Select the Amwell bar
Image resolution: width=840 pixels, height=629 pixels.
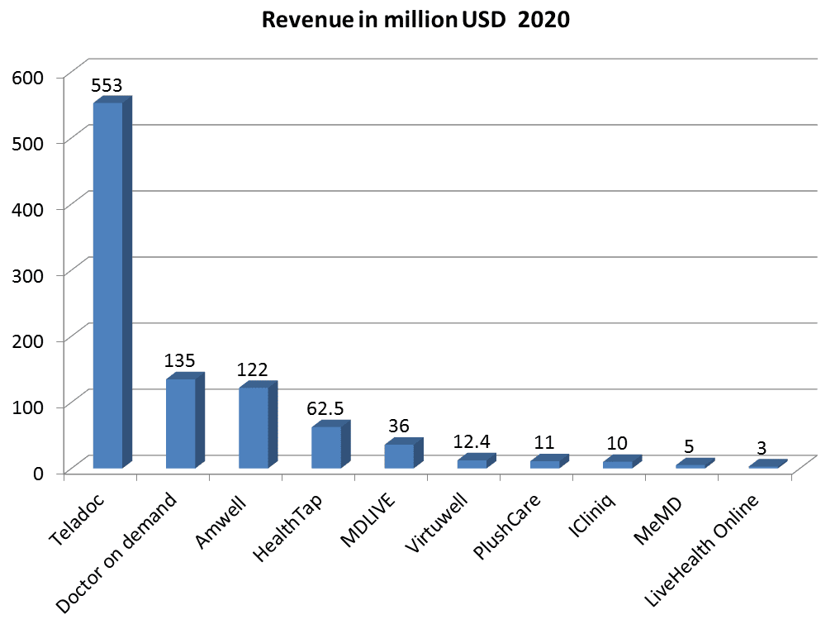point(259,425)
